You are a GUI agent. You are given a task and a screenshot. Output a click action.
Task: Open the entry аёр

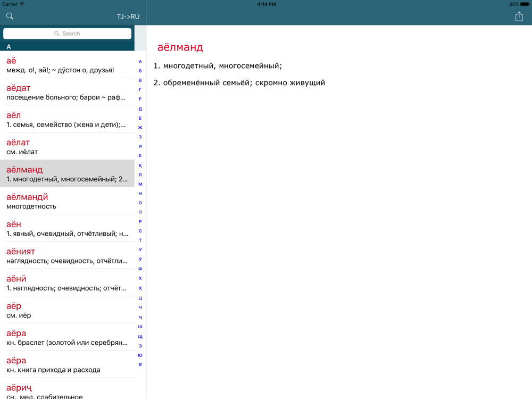tap(67, 310)
